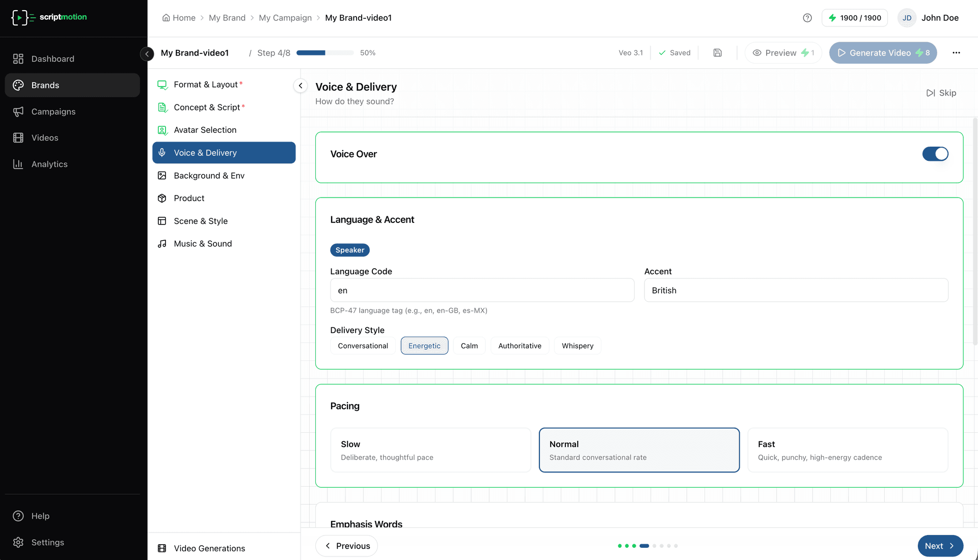Select the Background & Env picture icon
Screen dimensions: 978x560
pyautogui.click(x=162, y=175)
